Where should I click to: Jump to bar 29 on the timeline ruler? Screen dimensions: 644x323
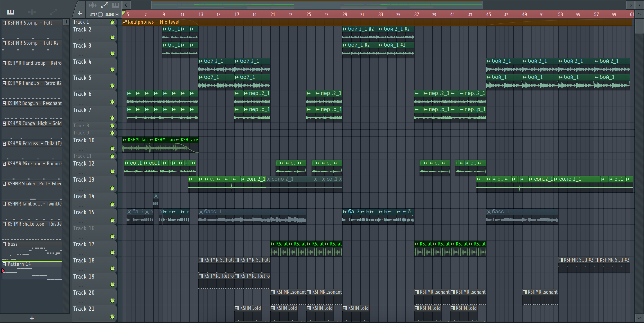[x=345, y=14]
